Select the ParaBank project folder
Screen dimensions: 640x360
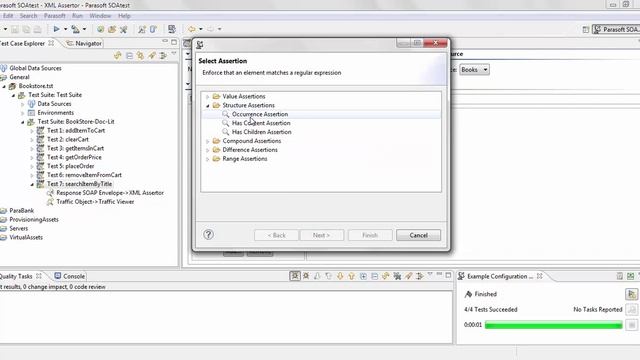coord(21,211)
